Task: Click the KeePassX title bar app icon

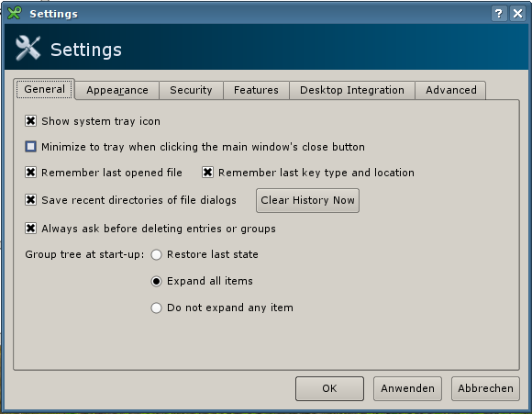Action: point(15,13)
